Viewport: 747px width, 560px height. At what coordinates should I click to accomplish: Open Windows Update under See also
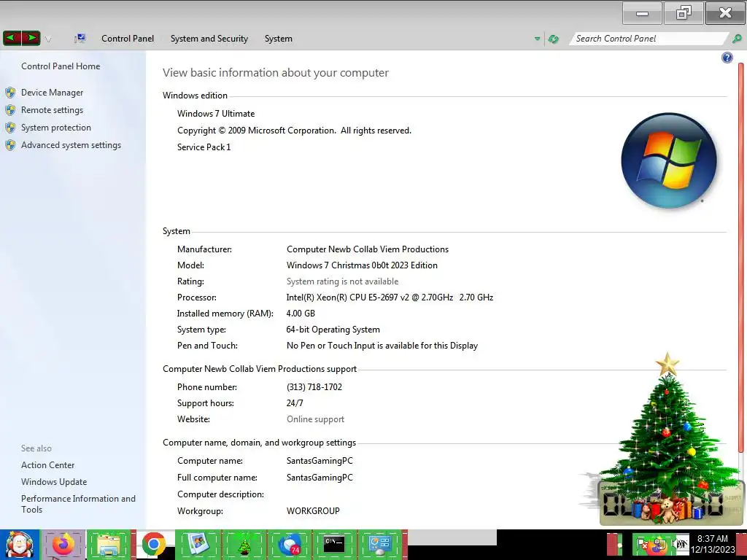tap(54, 482)
